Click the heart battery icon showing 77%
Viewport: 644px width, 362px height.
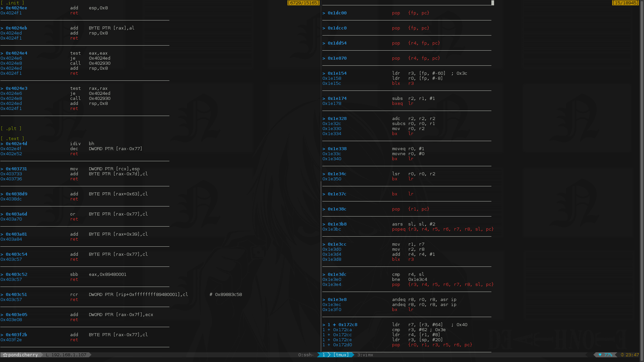600,355
